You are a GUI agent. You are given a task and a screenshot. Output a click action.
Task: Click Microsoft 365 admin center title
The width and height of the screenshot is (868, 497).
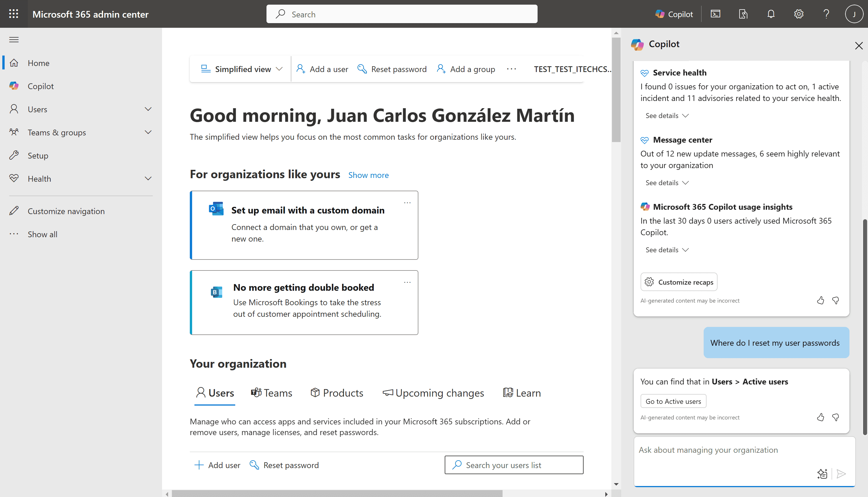91,14
